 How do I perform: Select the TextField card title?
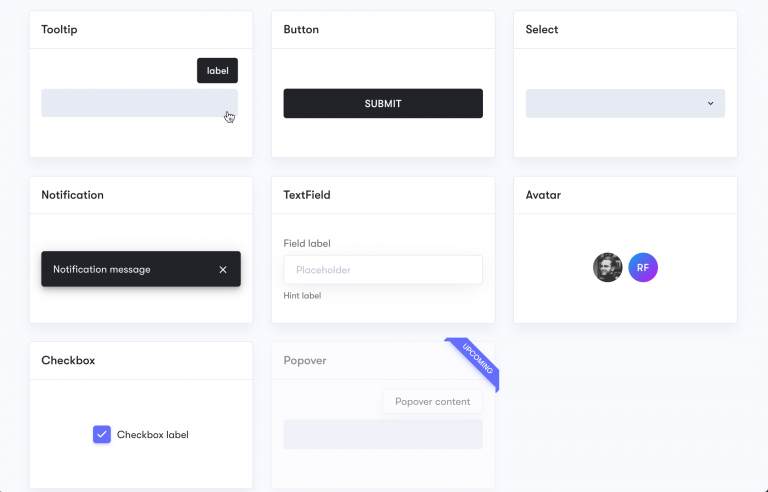click(307, 195)
